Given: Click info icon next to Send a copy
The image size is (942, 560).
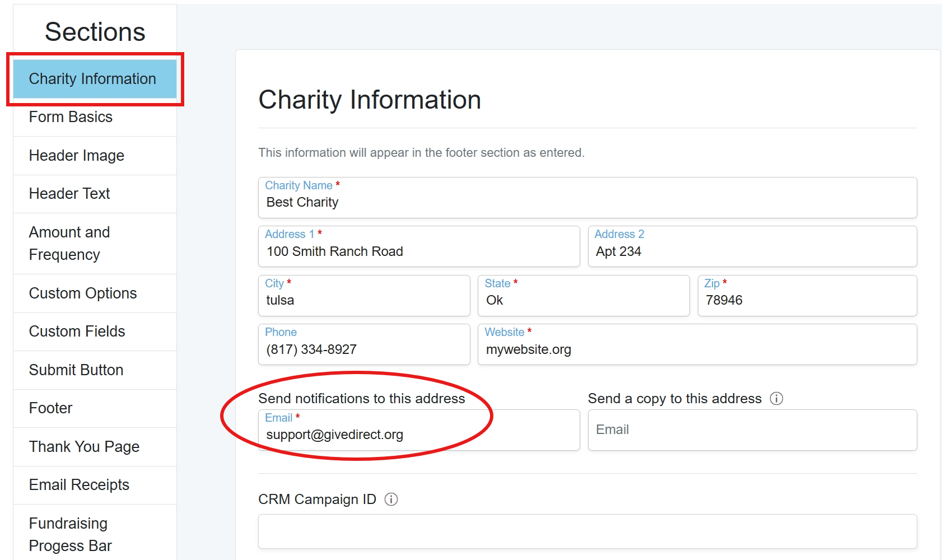Looking at the screenshot, I should 776,398.
